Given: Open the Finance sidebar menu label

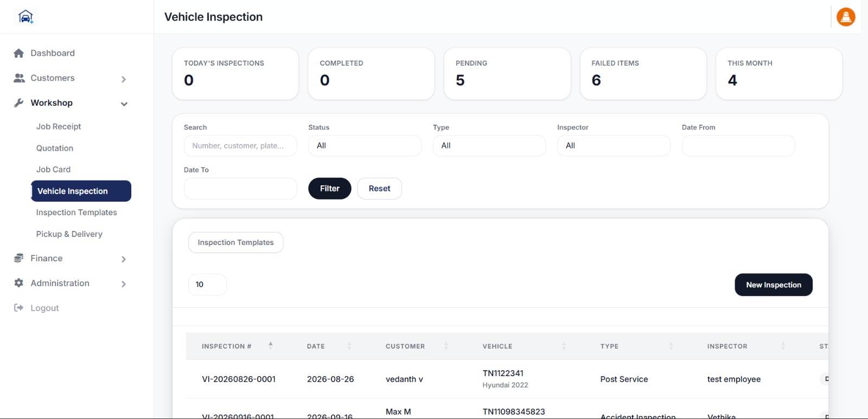Looking at the screenshot, I should tap(47, 258).
